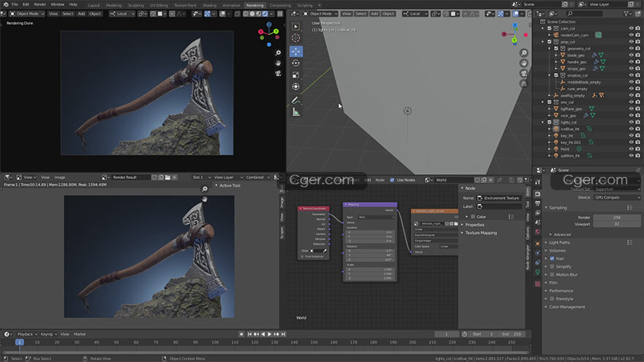
Task: Enable the Motion Blur checkbox
Action: click(553, 274)
